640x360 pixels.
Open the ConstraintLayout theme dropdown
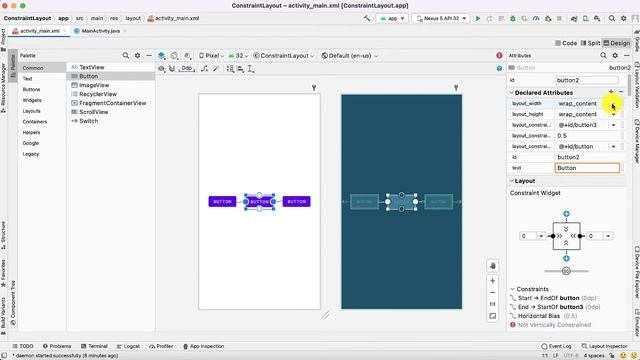coord(284,56)
